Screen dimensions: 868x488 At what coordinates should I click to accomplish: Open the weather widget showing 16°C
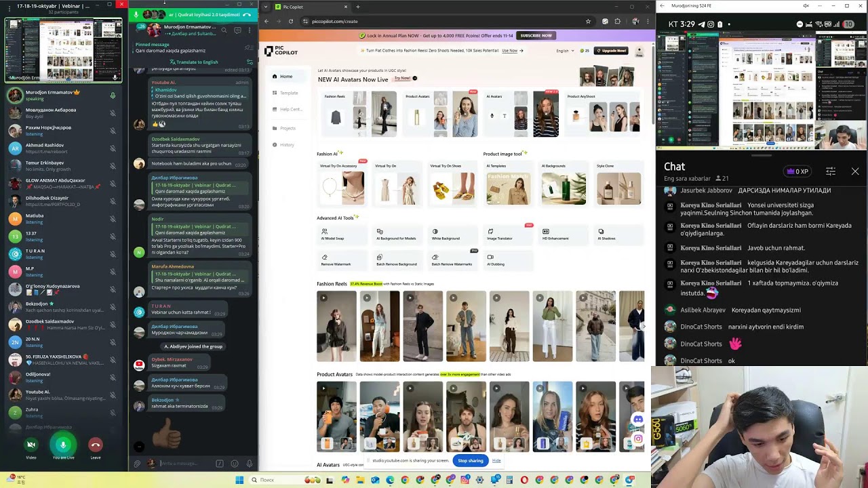[x=16, y=479]
